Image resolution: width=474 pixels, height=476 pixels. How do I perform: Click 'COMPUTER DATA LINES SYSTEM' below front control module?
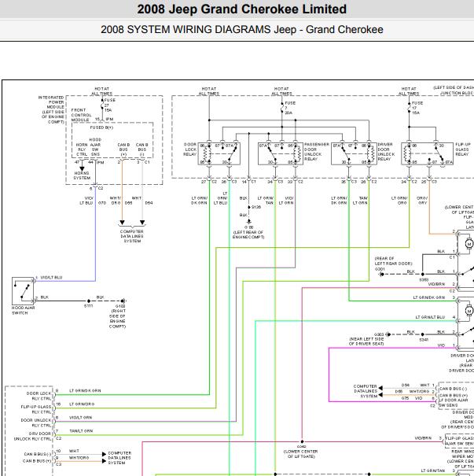point(132,236)
